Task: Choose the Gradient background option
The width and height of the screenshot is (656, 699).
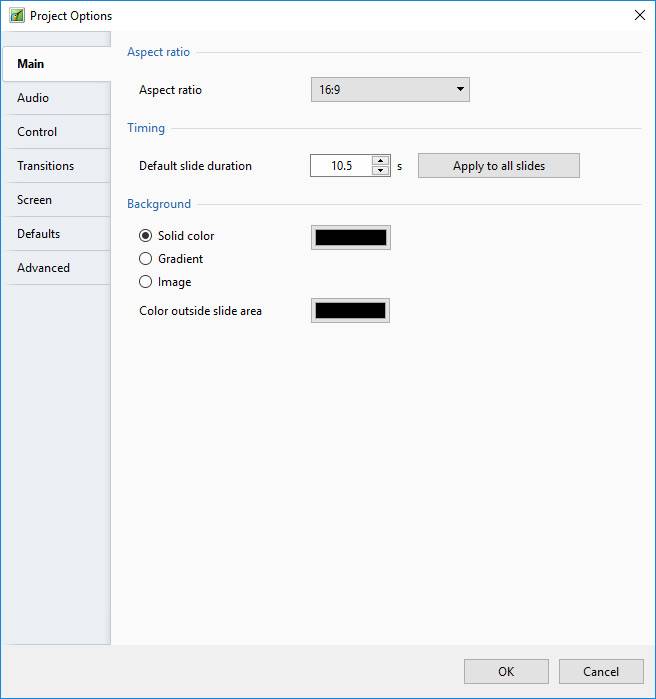Action: point(146,259)
